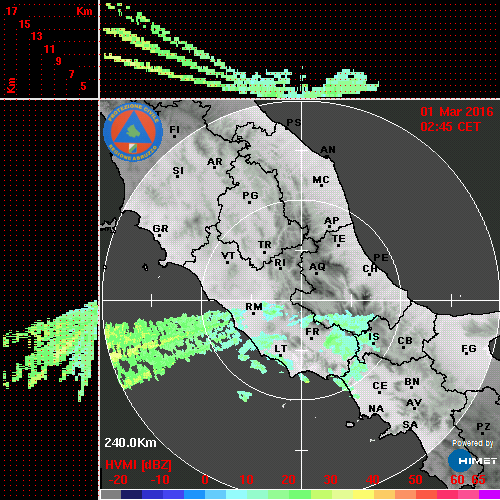This screenshot has width=500, height=500.
Task: Click the AR city marker
Action: [x=214, y=163]
